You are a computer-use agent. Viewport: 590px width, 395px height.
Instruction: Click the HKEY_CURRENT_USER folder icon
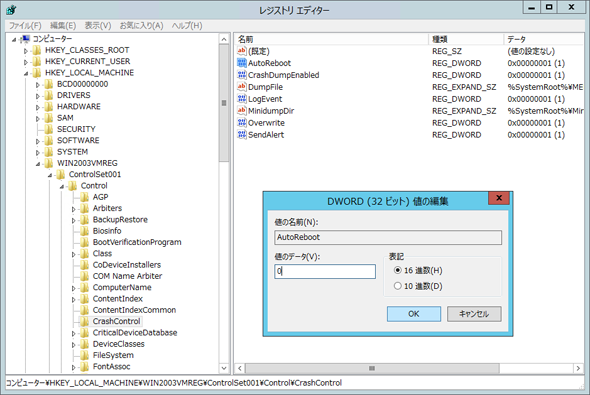coord(37,61)
